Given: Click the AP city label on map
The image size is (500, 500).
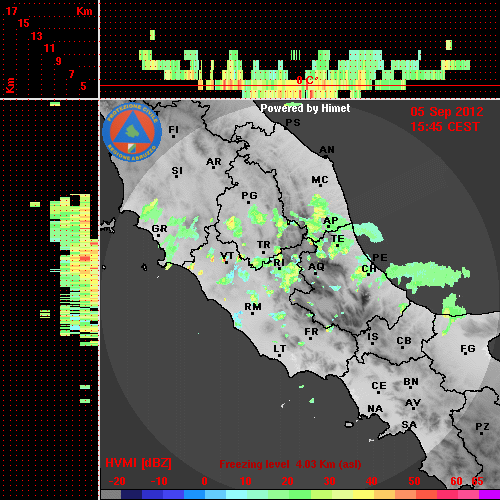Looking at the screenshot, I should pyautogui.click(x=330, y=221).
